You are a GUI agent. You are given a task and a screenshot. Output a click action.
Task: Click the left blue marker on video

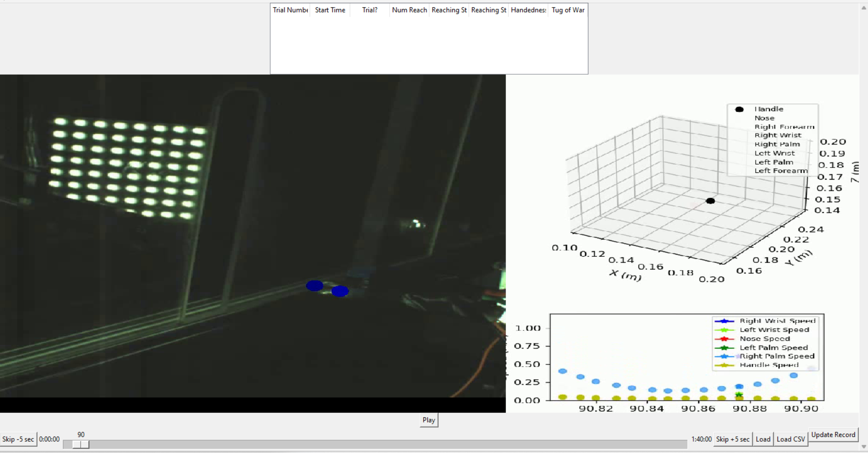(315, 286)
